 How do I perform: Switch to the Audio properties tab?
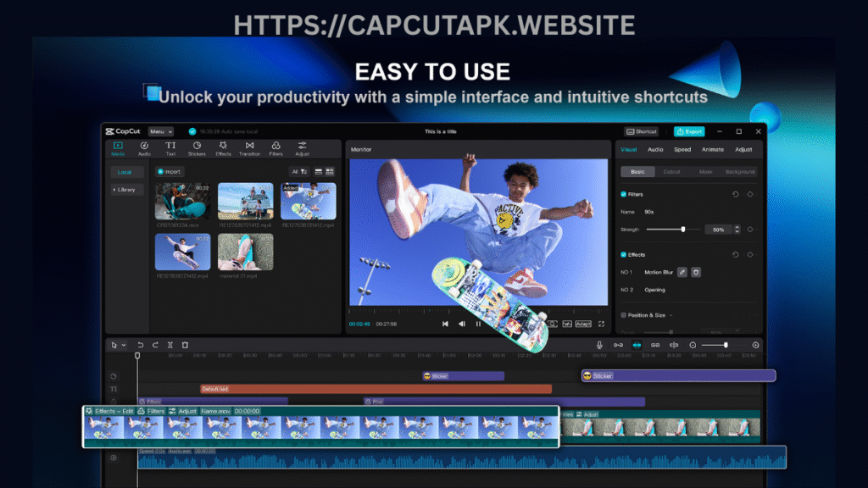(655, 149)
